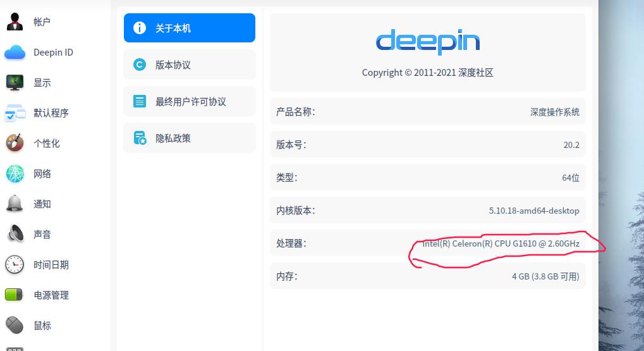Click the 版本号 label
This screenshot has width=644, height=351.
[x=291, y=145]
